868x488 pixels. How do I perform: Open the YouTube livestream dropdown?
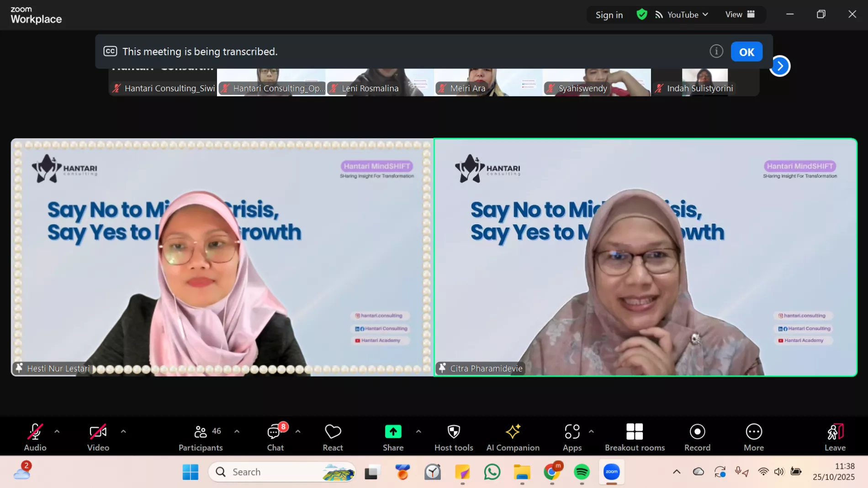point(682,15)
